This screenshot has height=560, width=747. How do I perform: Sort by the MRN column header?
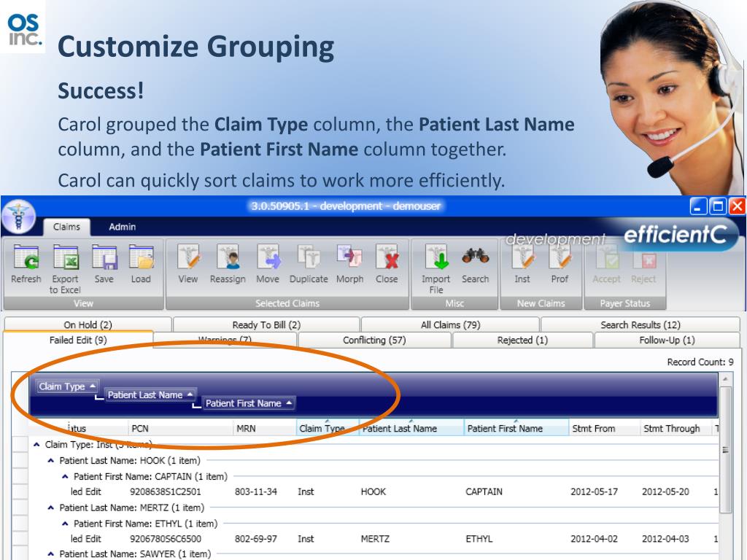265,428
